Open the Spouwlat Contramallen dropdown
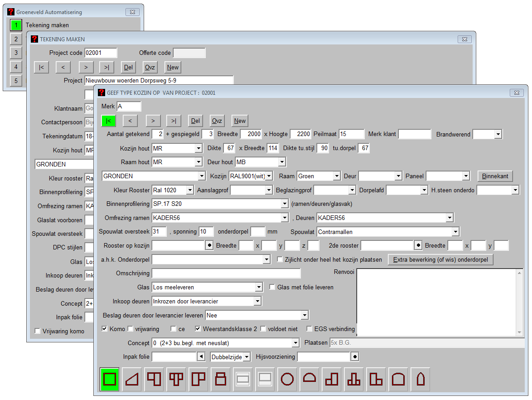Screen dimensions: 532x400 (x=455, y=232)
